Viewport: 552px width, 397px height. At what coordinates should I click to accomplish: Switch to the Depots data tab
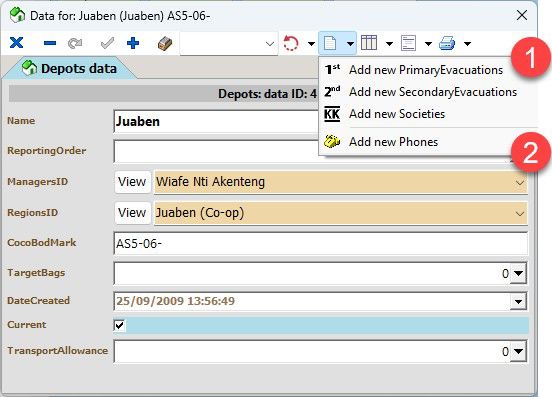(x=69, y=68)
